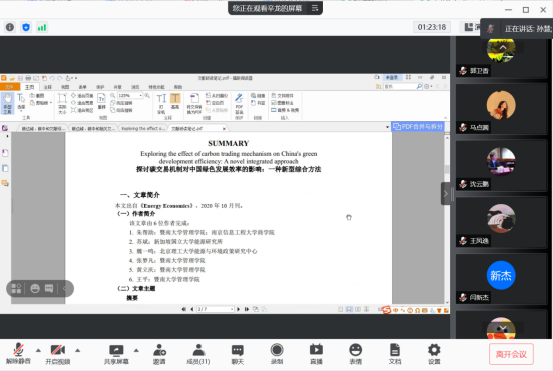Click the 离开会议 leave meeting button

pos(511,354)
